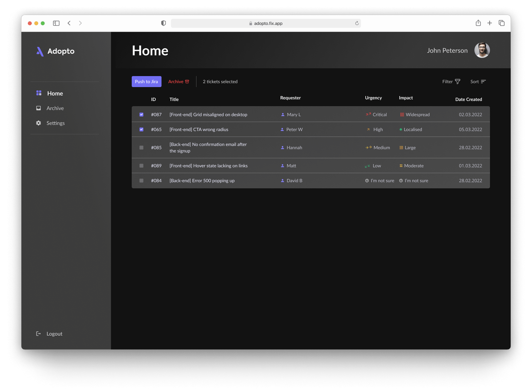
Task: Open ticket title 'Grid misaligned on desktop'
Action: (x=208, y=114)
